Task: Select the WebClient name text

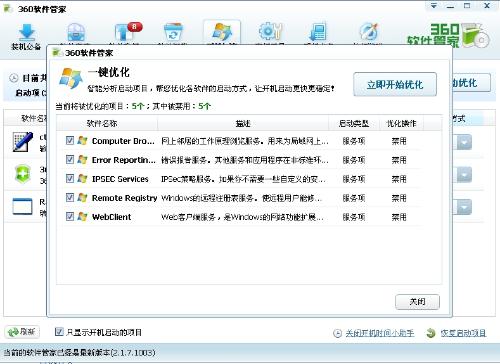Action: tap(111, 217)
